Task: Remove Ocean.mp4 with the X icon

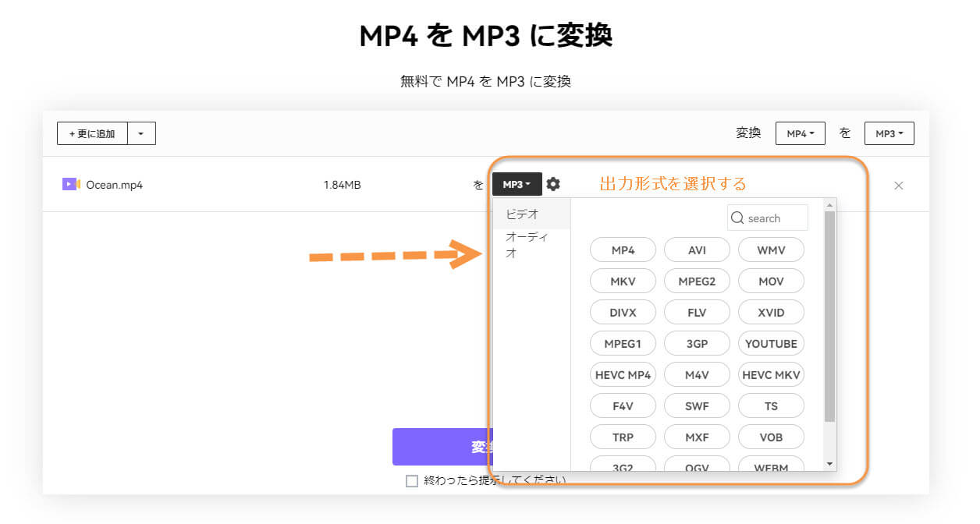Action: (898, 186)
